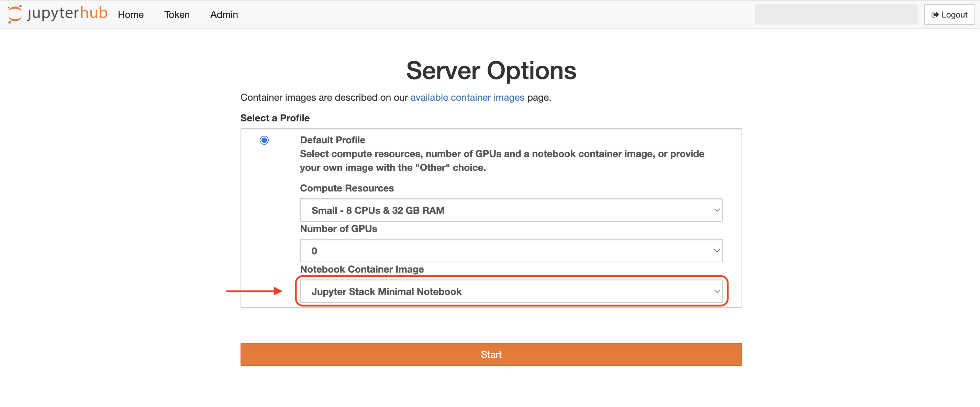Click the JupyterHub logo
Viewport: 980px width, 407px height.
tap(57, 14)
